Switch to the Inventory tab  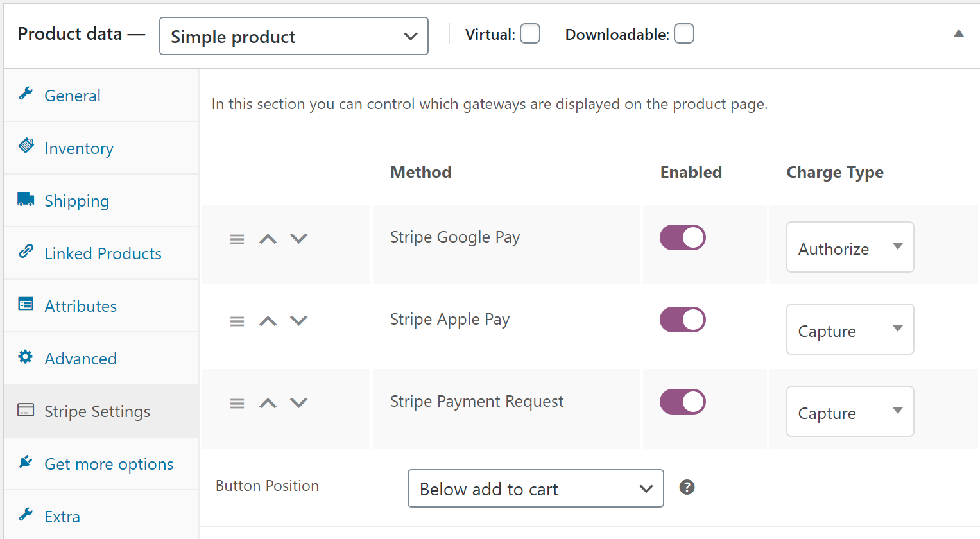pos(78,148)
